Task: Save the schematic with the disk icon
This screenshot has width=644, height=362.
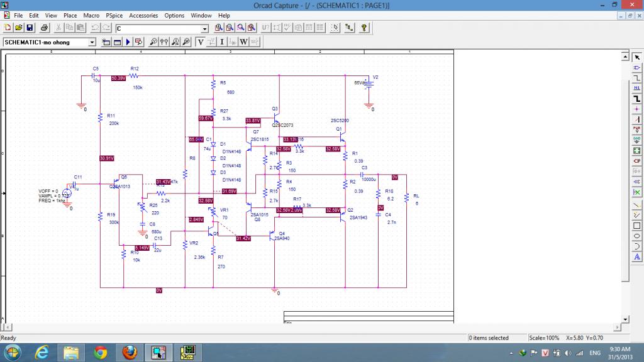Action: (x=30, y=28)
